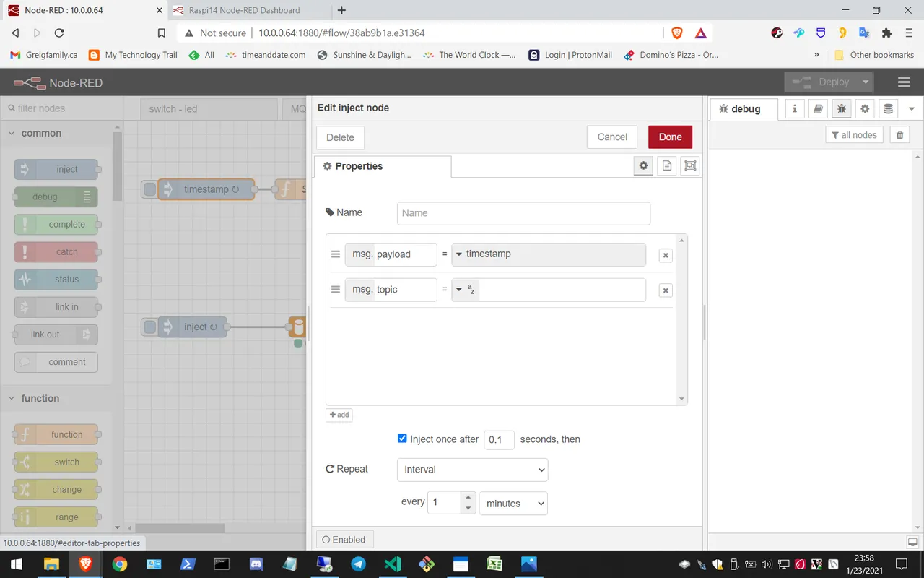
Task: Open the Google Translate extension
Action: coord(864,33)
